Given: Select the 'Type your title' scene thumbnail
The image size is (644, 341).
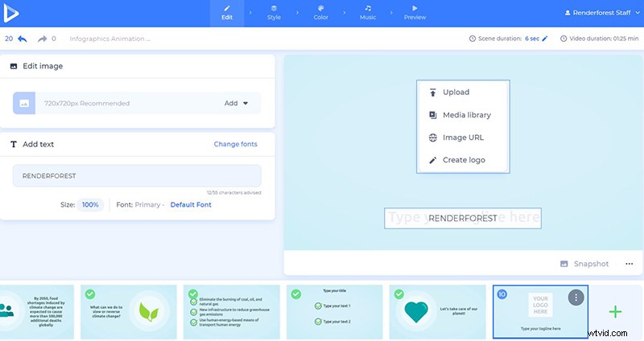Looking at the screenshot, I should 334,312.
